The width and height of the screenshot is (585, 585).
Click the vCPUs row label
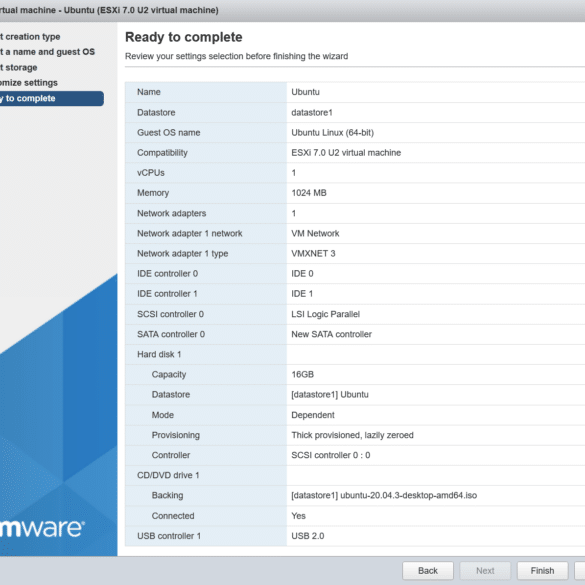pos(151,173)
